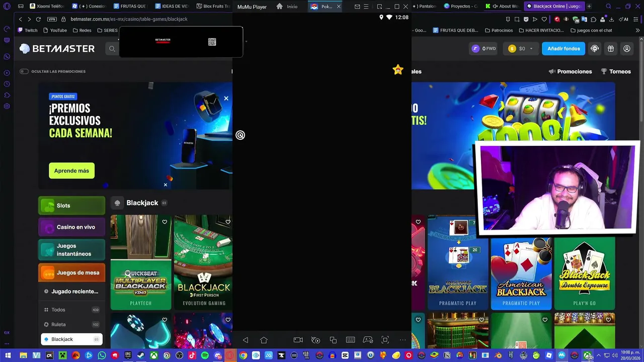
Task: Select Todos in games list
Action: 71,310
